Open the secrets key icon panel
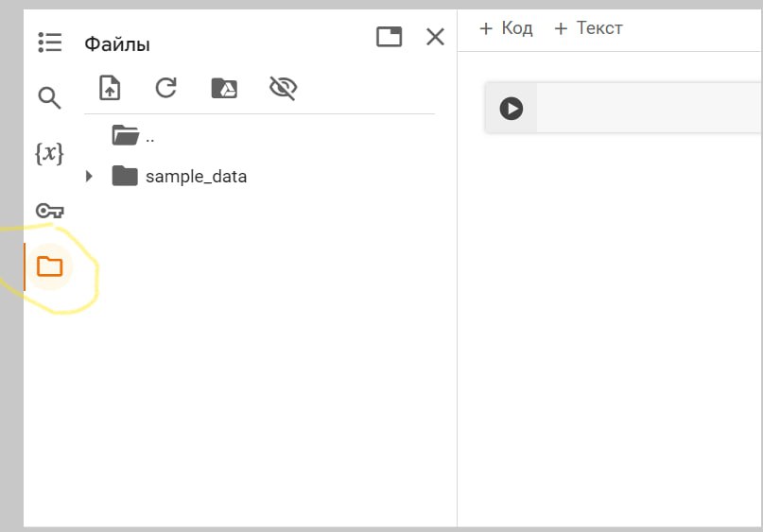Screen dimensions: 763x532 tap(49, 211)
